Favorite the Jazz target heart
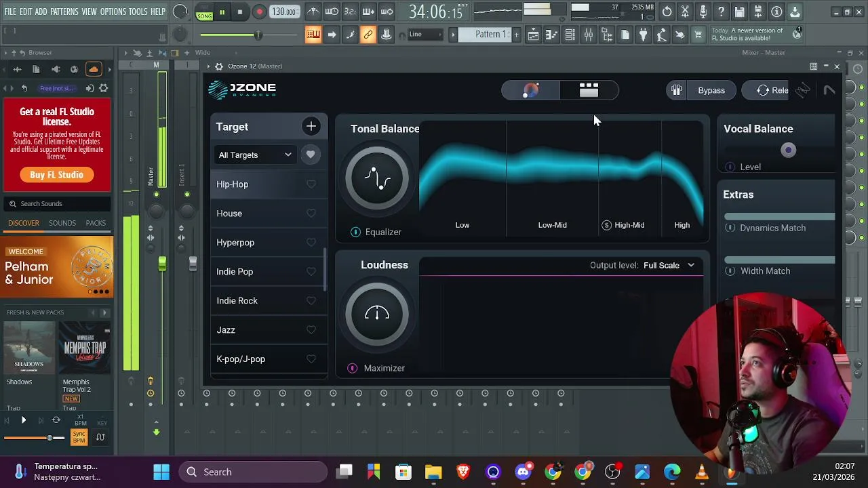 click(x=311, y=330)
